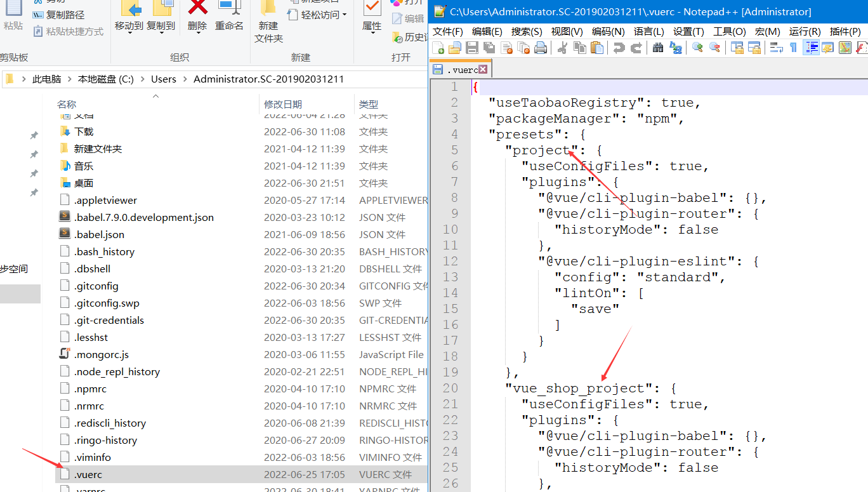The height and width of the screenshot is (492, 868).
Task: Undo the last edit in Notepad++
Action: pyautogui.click(x=619, y=48)
